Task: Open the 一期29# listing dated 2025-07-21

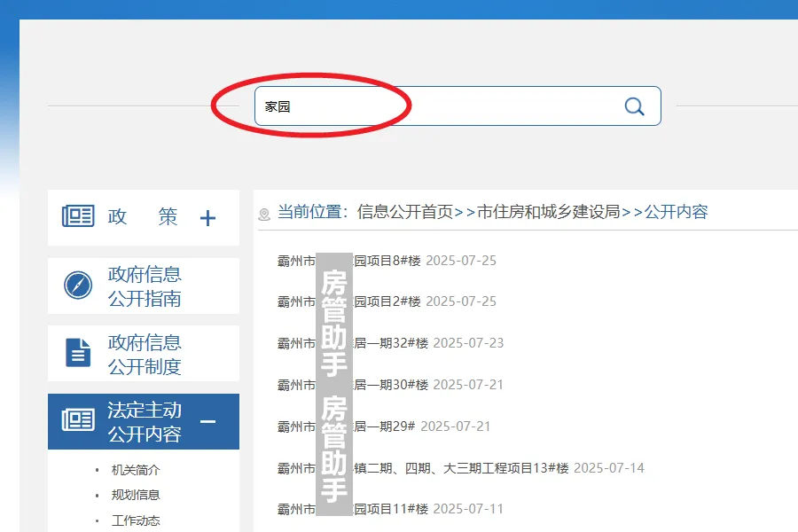Action: click(x=381, y=426)
